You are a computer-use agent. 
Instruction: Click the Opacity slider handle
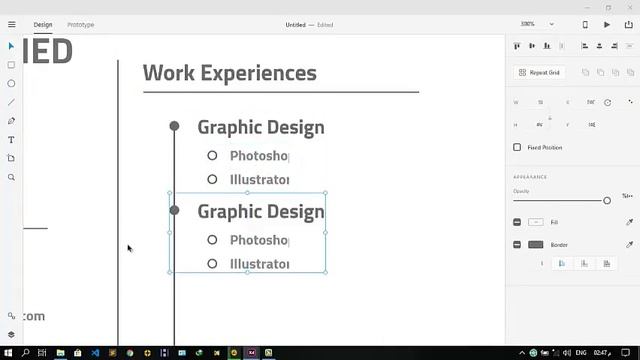click(x=607, y=200)
